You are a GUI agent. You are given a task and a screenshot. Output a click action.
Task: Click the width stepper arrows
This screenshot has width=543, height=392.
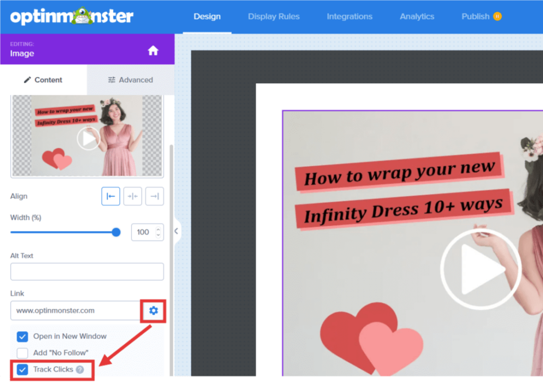coord(158,232)
